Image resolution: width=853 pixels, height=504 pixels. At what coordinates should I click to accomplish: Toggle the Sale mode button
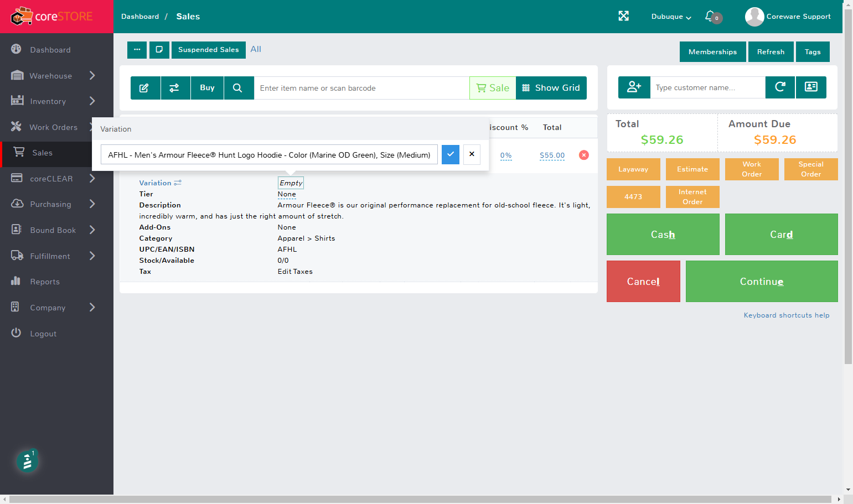493,88
